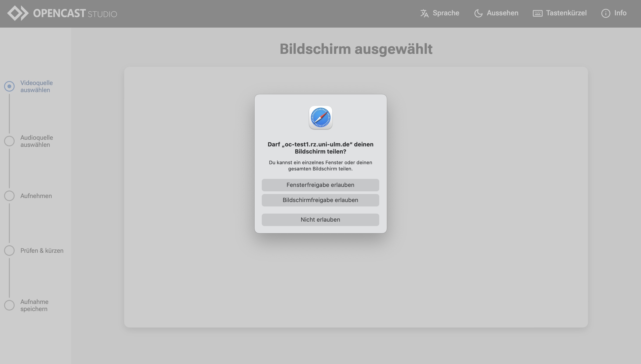641x364 pixels.
Task: Click the Prüfen & kürzen step label
Action: tap(42, 251)
